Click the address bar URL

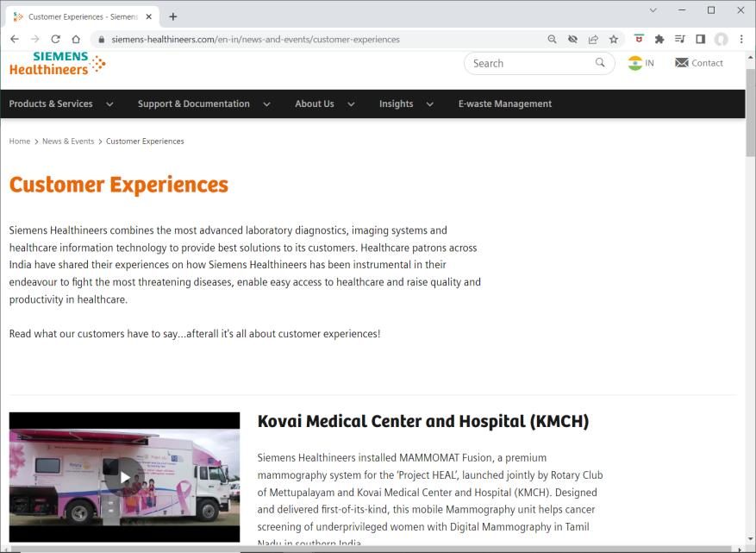point(255,40)
